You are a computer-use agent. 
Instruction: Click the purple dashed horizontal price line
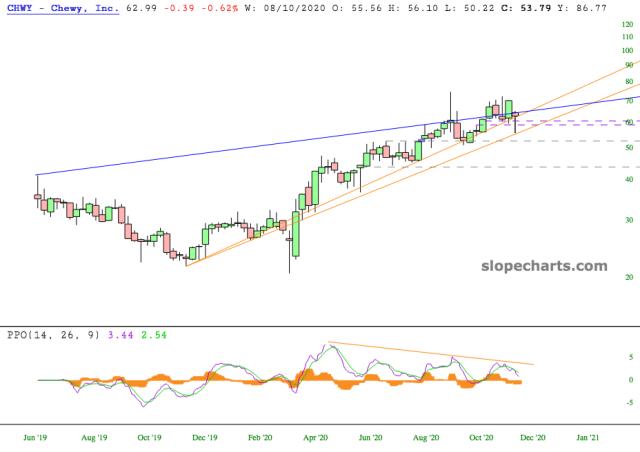pyautogui.click(x=580, y=121)
